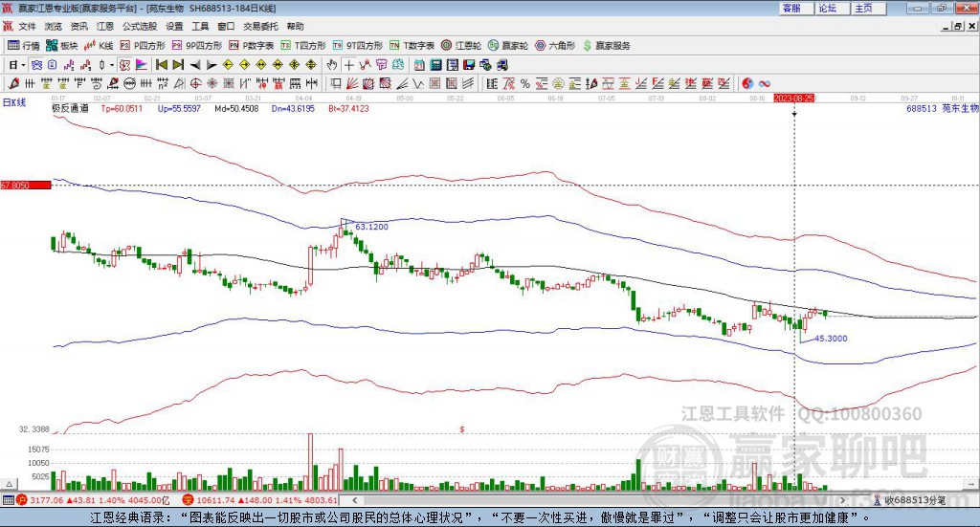
Task: Click the highlighted 2023-08-25 date marker
Action: [793, 98]
